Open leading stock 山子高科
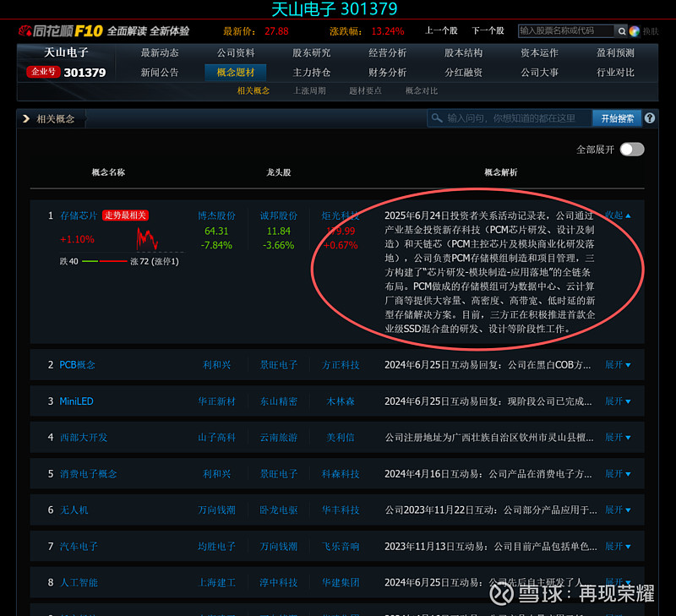This screenshot has height=616, width=676. 216,437
